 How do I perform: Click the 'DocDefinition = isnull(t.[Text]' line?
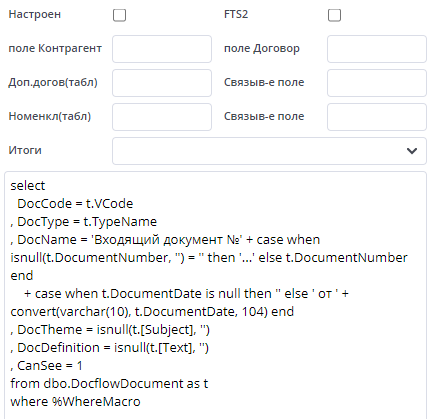click(110, 348)
